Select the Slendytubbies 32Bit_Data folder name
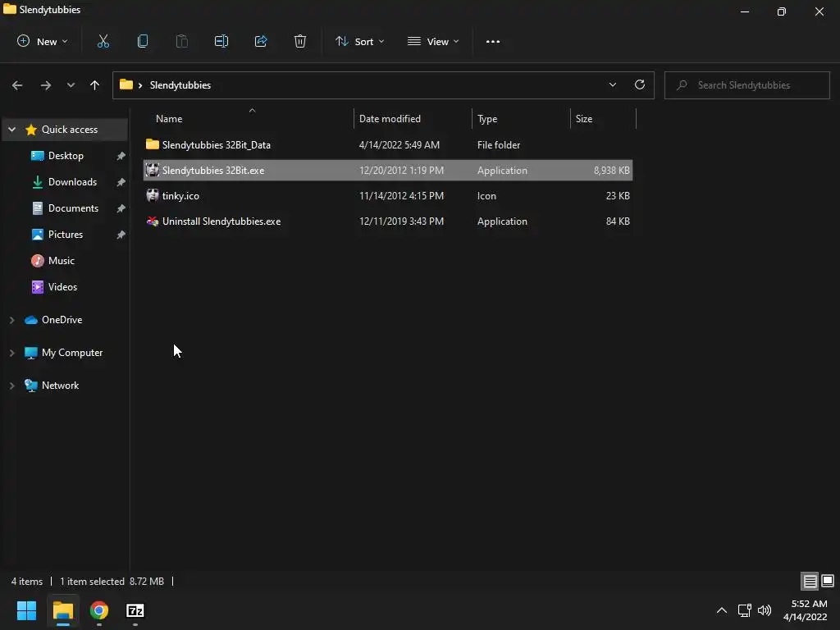840x630 pixels. 217,144
